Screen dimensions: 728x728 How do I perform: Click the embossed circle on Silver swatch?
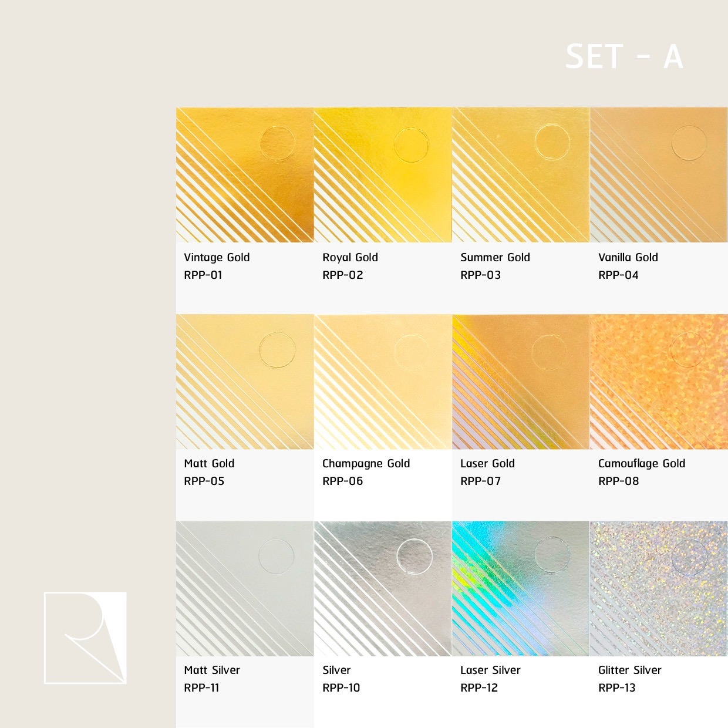click(x=414, y=555)
